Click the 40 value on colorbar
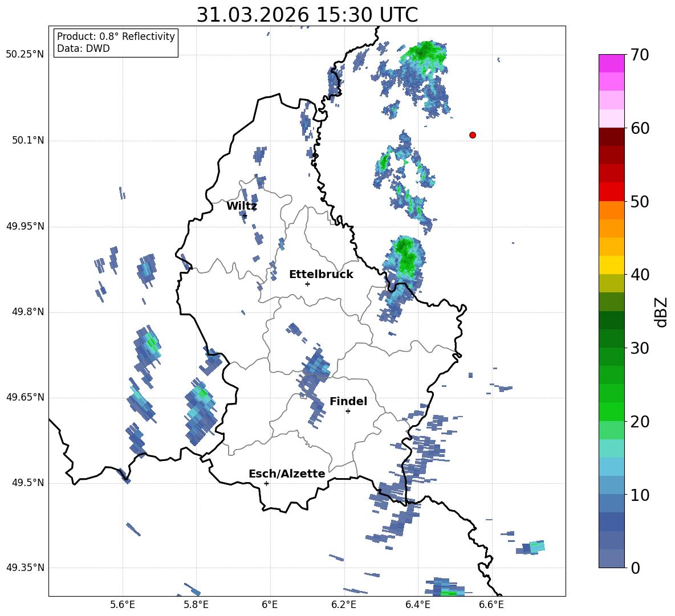675x616 pixels. click(640, 275)
